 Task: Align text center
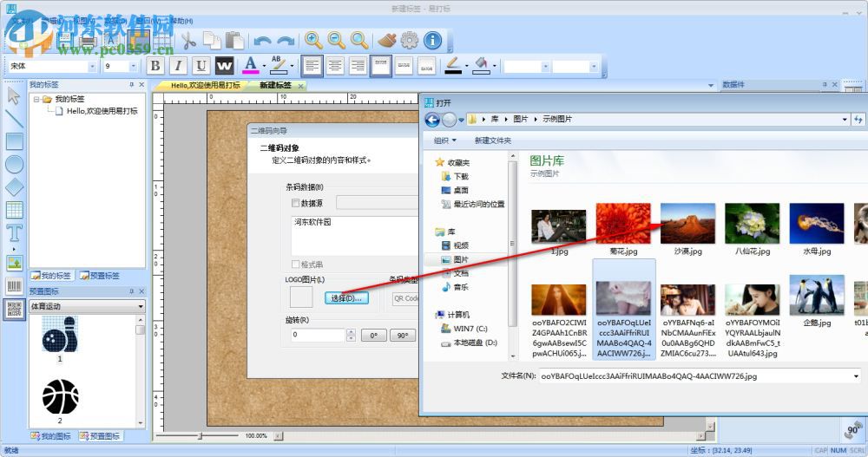[335, 66]
